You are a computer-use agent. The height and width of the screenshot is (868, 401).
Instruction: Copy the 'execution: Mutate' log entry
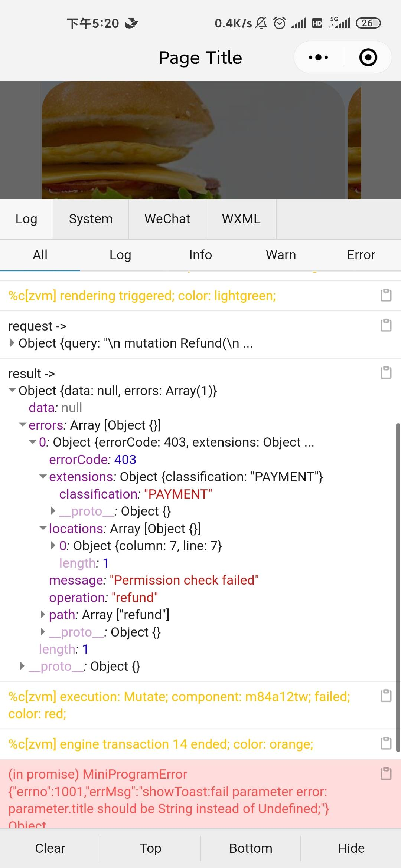click(x=386, y=696)
